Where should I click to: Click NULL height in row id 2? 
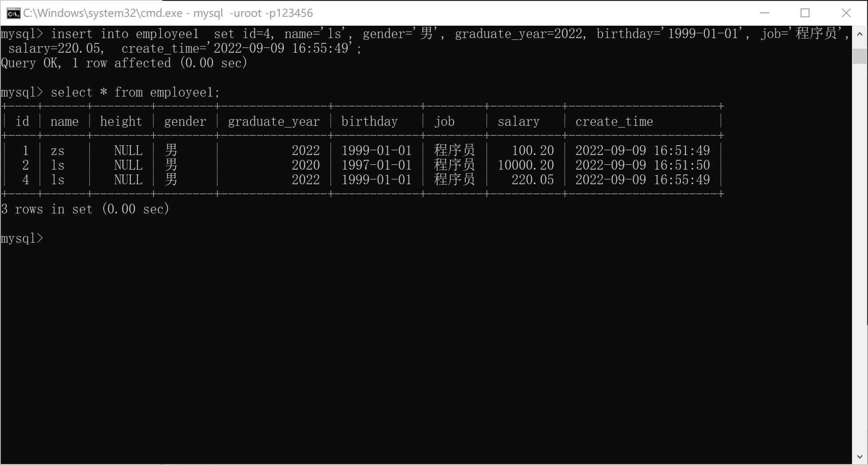coord(128,165)
